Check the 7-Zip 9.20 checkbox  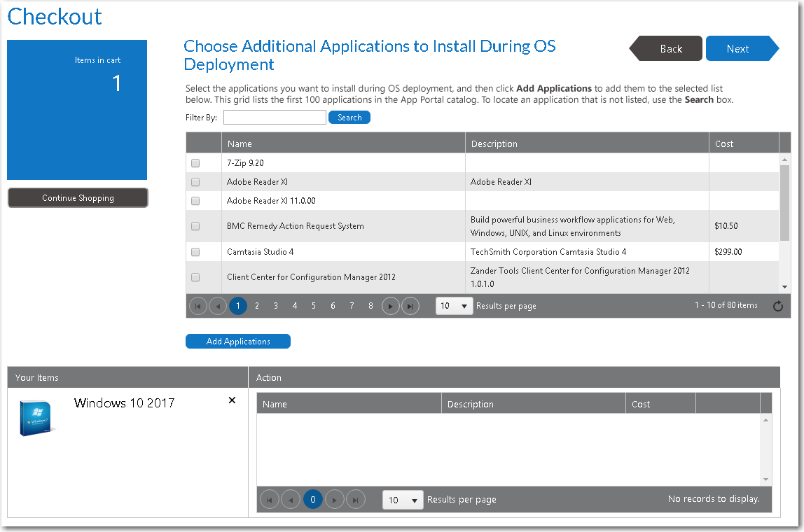point(195,163)
